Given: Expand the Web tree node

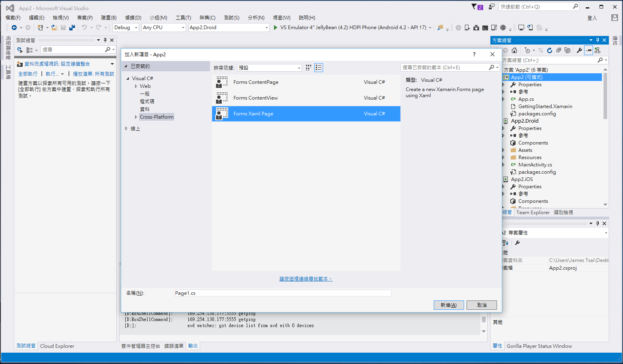Looking at the screenshot, I should [x=136, y=86].
